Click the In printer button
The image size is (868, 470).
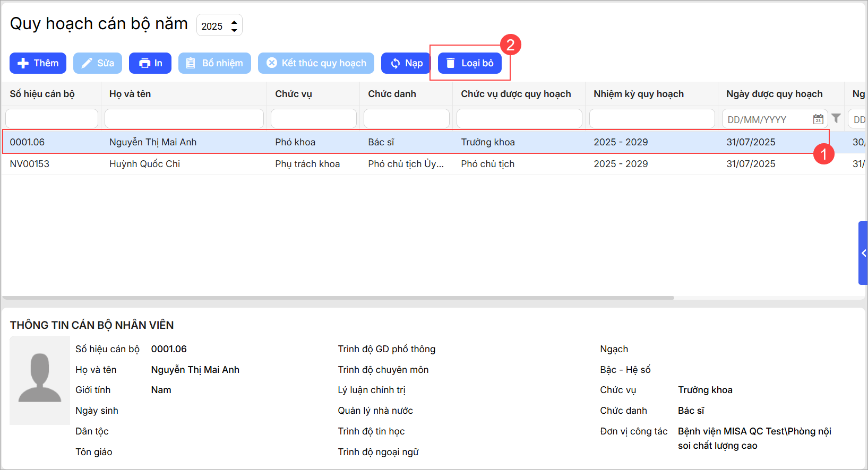click(150, 63)
